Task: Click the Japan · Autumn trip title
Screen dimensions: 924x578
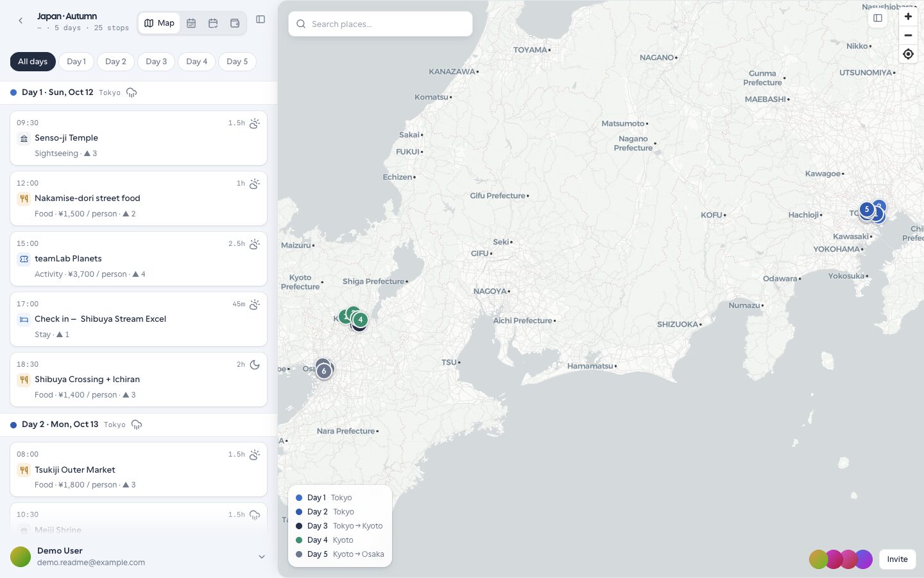Action: [67, 16]
